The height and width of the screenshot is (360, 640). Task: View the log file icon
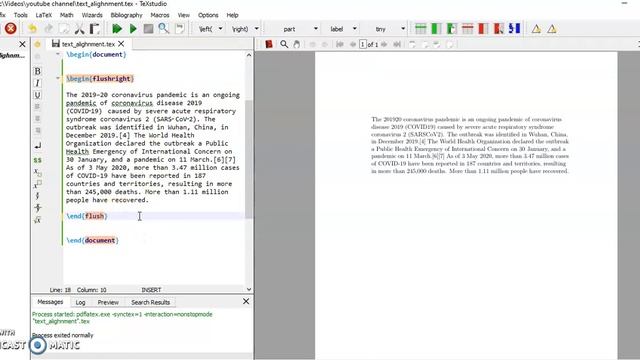180,29
